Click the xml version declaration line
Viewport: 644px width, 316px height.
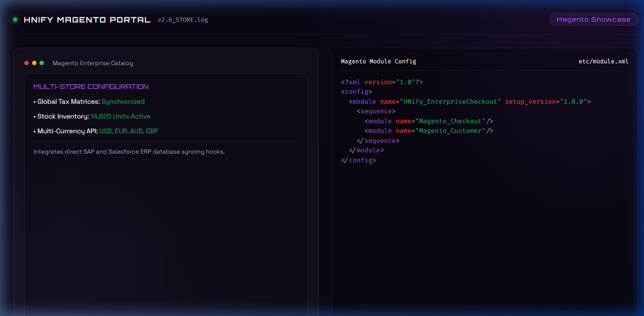(382, 82)
